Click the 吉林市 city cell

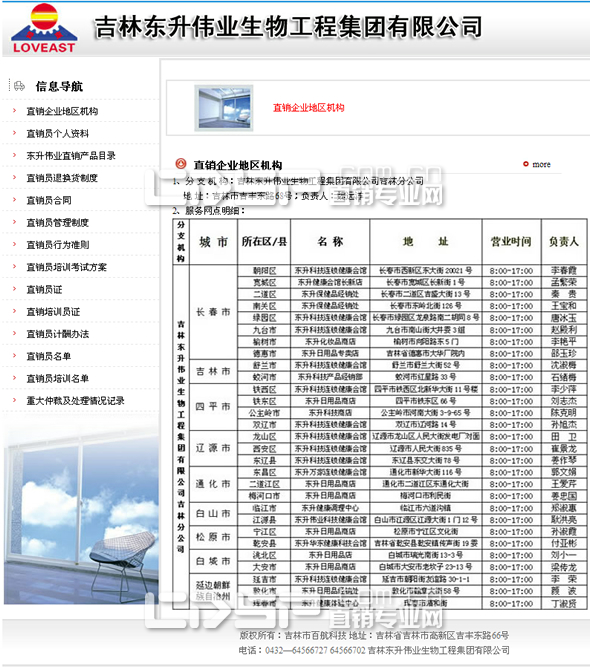[213, 371]
